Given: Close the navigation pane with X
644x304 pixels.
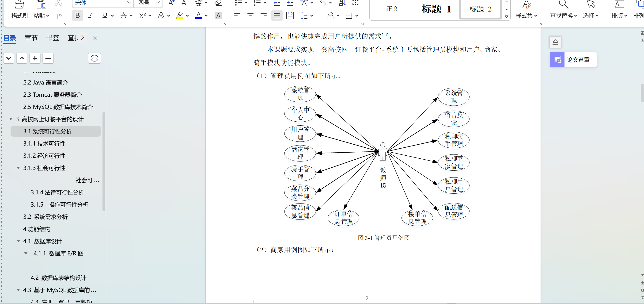Looking at the screenshot, I should coord(95,38).
